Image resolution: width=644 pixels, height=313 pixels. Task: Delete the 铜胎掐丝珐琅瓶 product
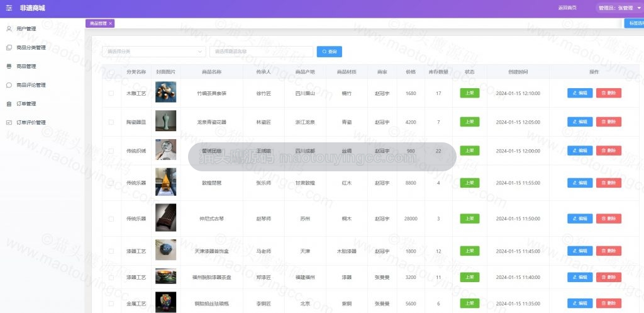pyautogui.click(x=609, y=303)
